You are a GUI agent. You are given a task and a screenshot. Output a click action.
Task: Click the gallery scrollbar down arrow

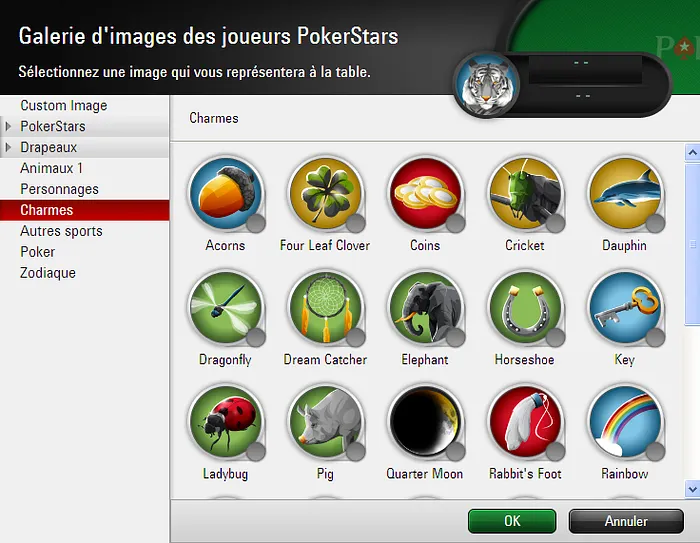[692, 489]
